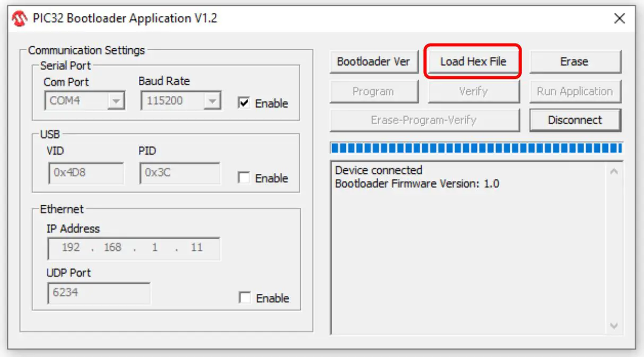644x357 pixels.
Task: Click the scrollbar down arrow in the log
Action: (x=614, y=325)
